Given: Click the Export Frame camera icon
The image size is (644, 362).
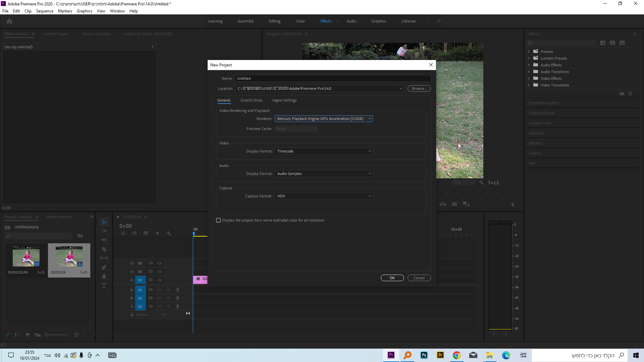Looking at the screenshot, I should coord(454,204).
